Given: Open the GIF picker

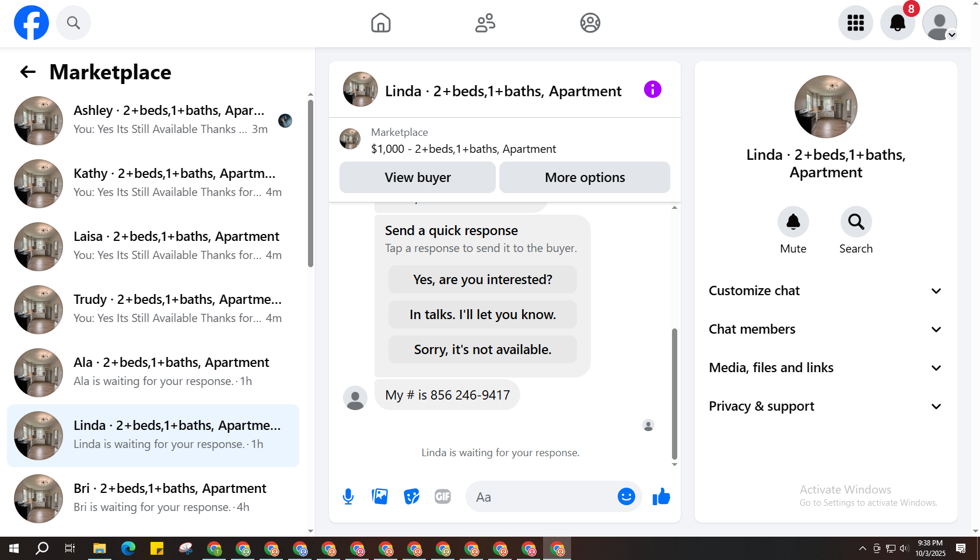Looking at the screenshot, I should pos(443,496).
